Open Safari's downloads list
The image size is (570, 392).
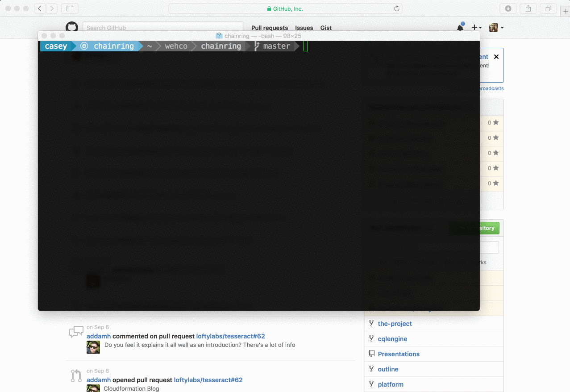(x=508, y=8)
